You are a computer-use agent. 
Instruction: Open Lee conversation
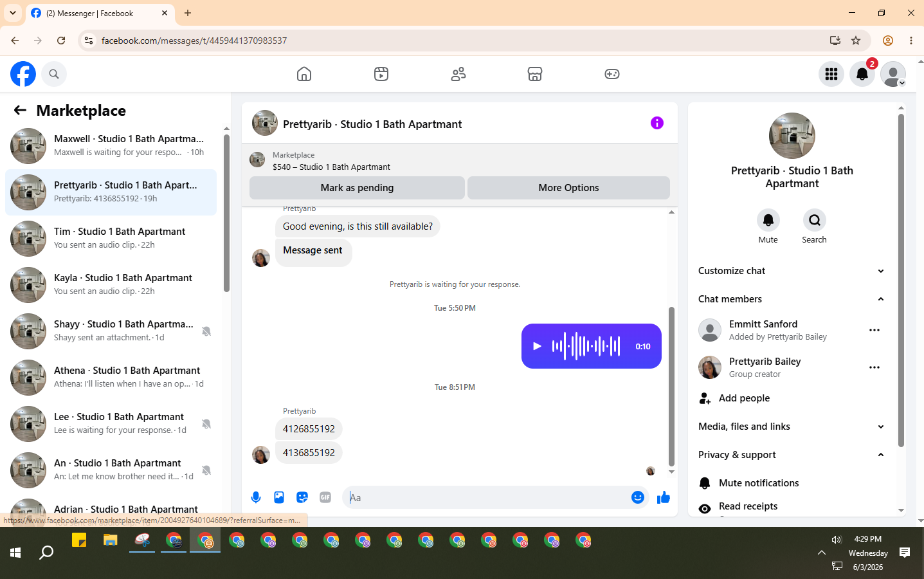pyautogui.click(x=111, y=424)
